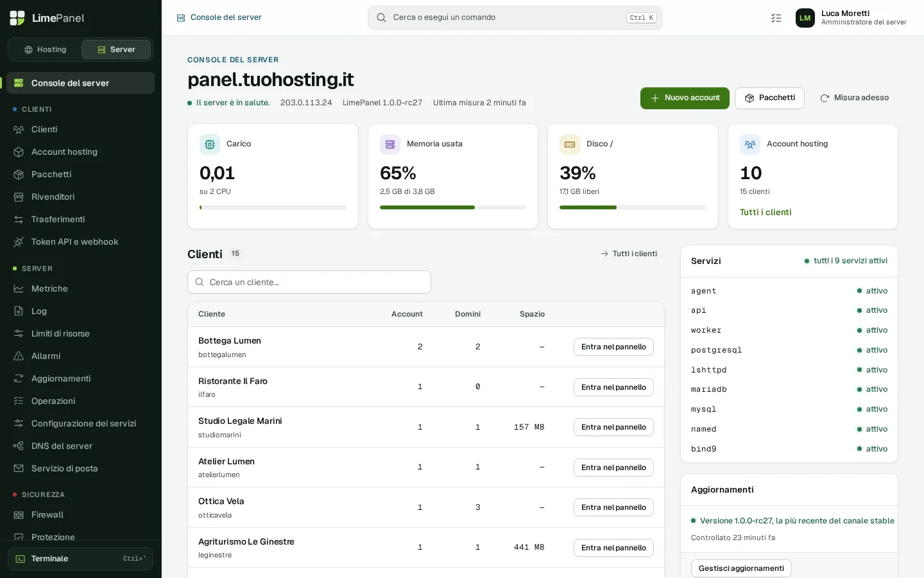Focus the Cerca un cliente field
Screen dimensions: 924x578
309,282
